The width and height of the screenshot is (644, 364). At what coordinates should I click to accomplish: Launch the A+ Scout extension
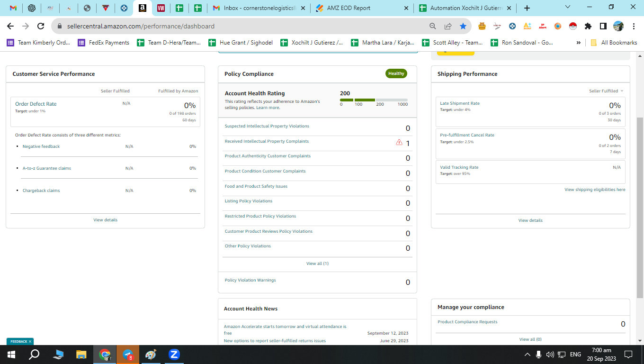(x=527, y=26)
